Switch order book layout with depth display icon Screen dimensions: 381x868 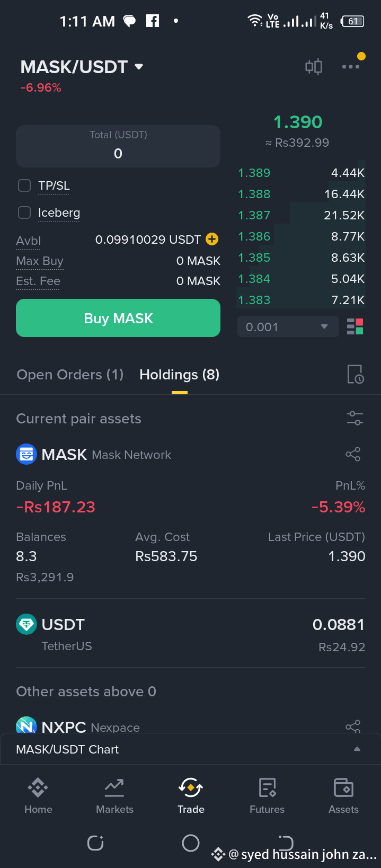tap(355, 326)
